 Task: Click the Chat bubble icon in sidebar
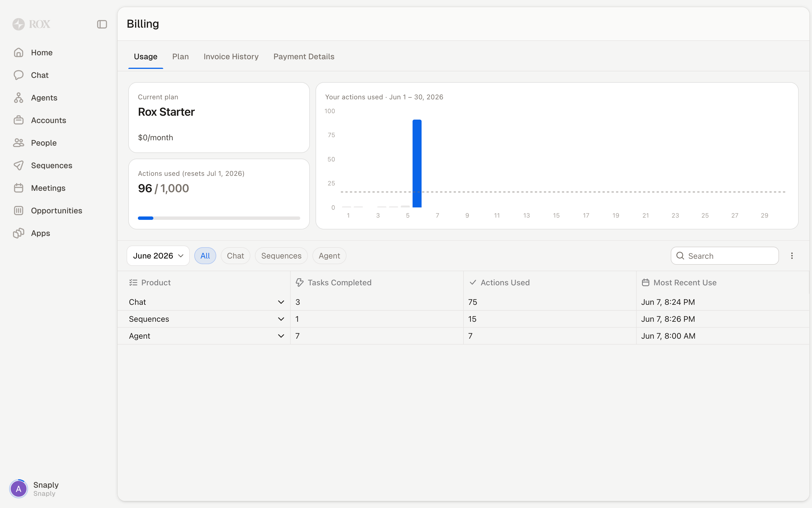click(x=18, y=75)
